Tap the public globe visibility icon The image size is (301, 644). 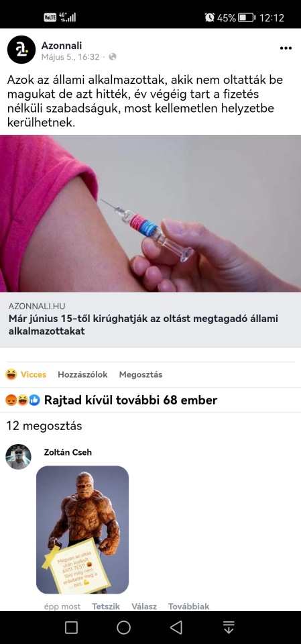click(x=113, y=57)
